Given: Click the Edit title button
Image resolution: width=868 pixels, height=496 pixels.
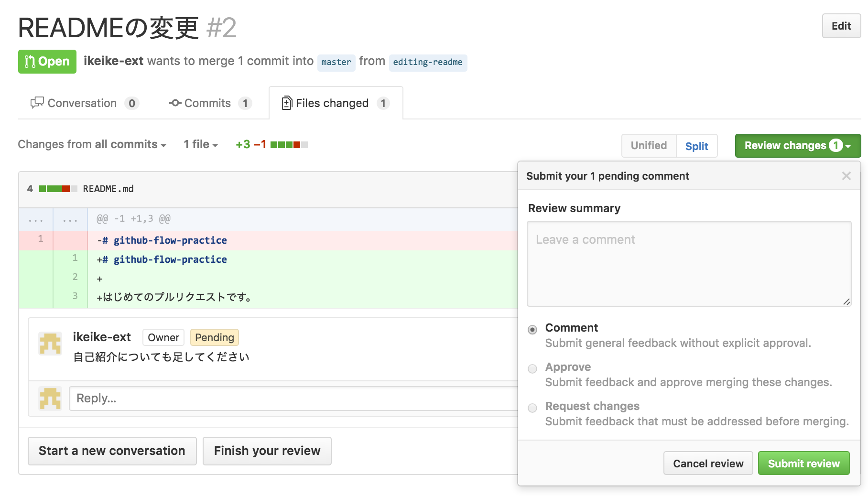Looking at the screenshot, I should point(841,26).
